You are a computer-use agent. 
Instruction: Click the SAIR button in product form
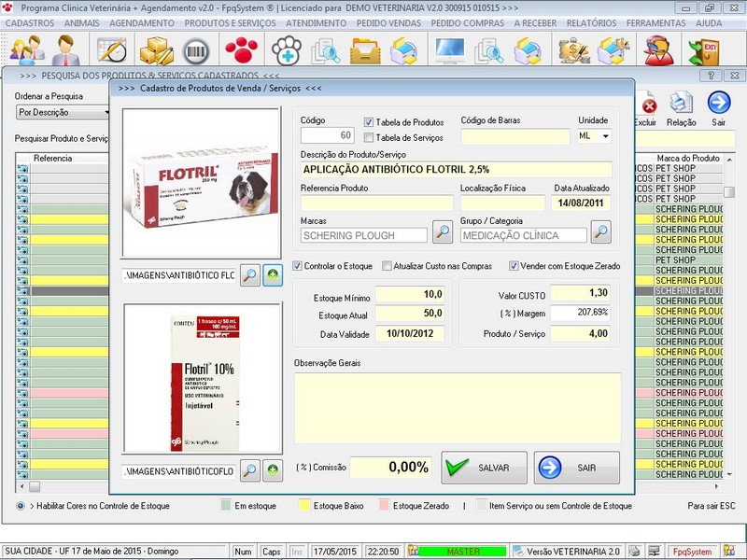[577, 468]
